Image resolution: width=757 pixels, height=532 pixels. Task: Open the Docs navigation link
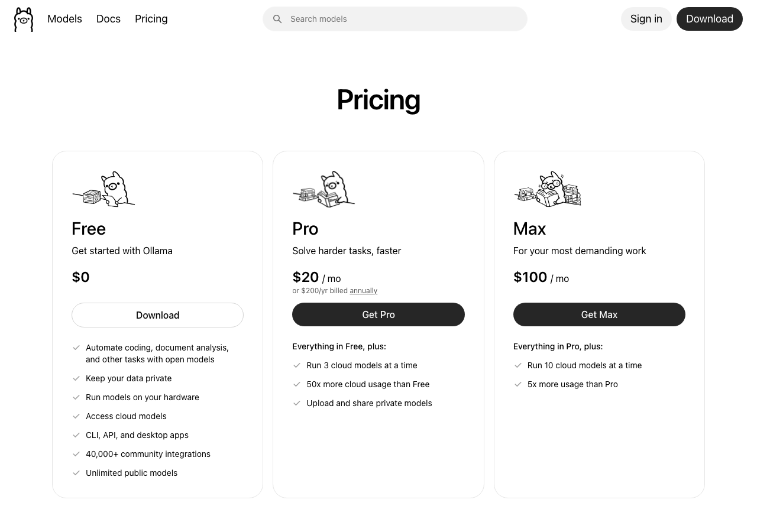tap(108, 19)
